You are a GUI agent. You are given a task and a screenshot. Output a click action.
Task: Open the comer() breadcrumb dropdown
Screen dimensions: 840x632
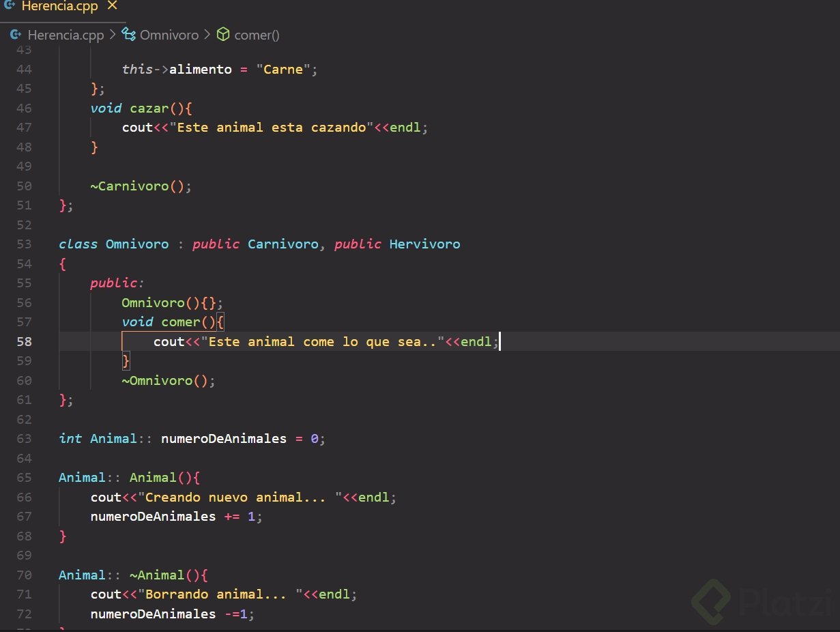point(257,34)
